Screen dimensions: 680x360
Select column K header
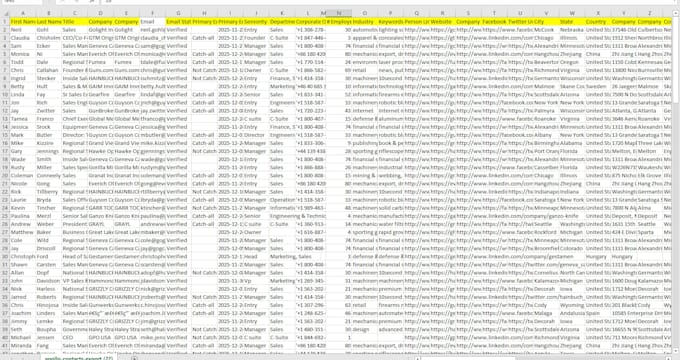[x=282, y=13]
